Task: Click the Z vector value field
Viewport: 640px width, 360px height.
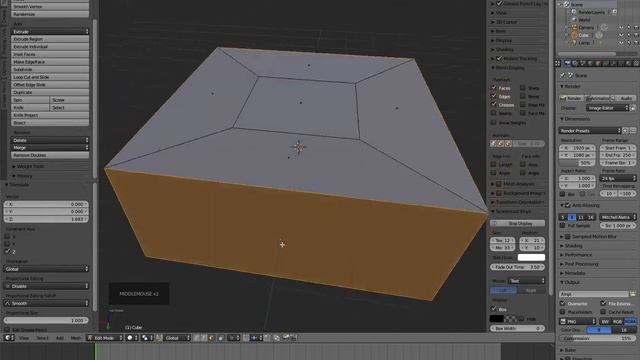Action: (x=46, y=219)
